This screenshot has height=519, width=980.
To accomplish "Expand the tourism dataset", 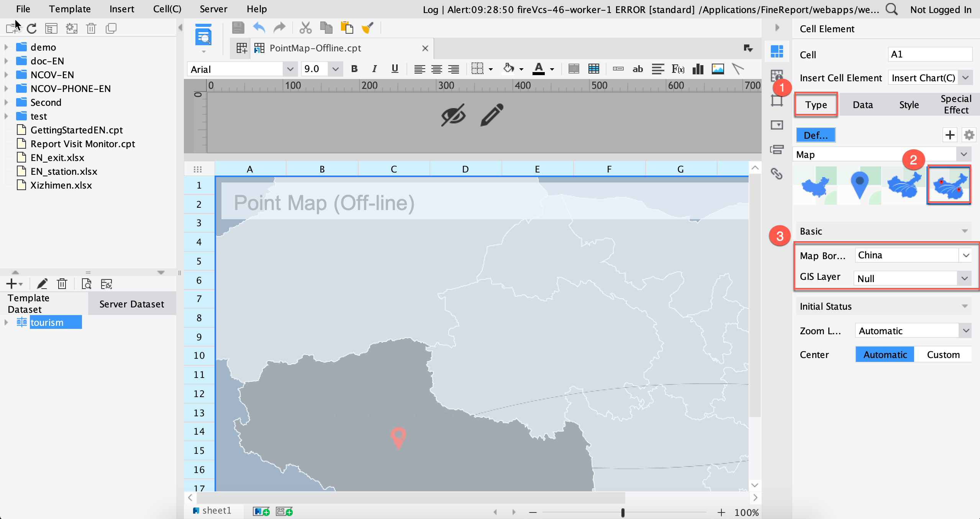I will coord(6,322).
